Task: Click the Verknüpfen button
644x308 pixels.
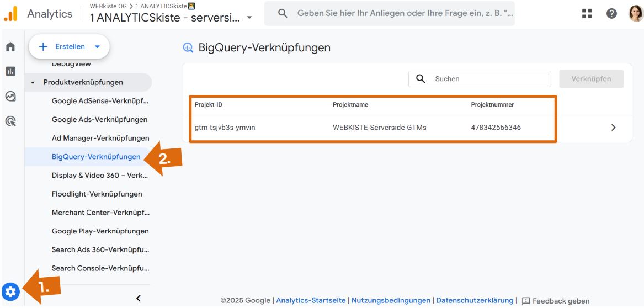Action: 591,79
